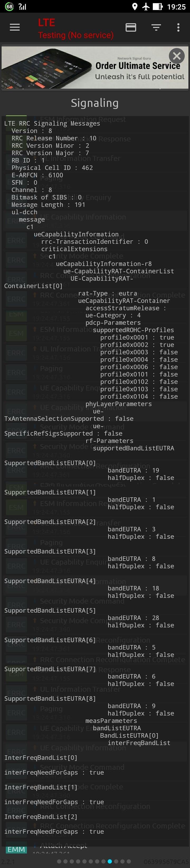Tap the signal strength status icon
Image resolution: width=190 pixels, height=868 pixels.
pos(23,7)
